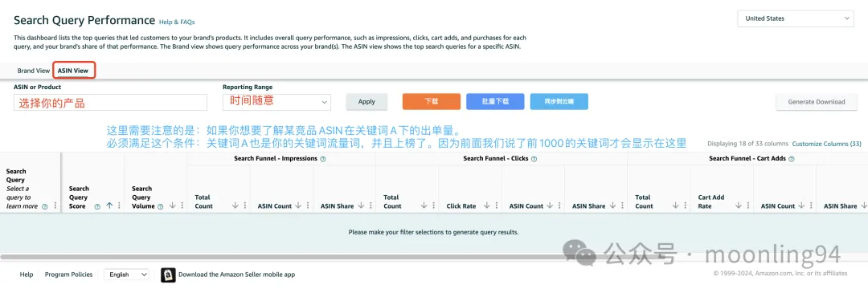The width and height of the screenshot is (868, 289).
Task: Open help icon for Search Funnel - Cart Adds
Action: pyautogui.click(x=792, y=159)
